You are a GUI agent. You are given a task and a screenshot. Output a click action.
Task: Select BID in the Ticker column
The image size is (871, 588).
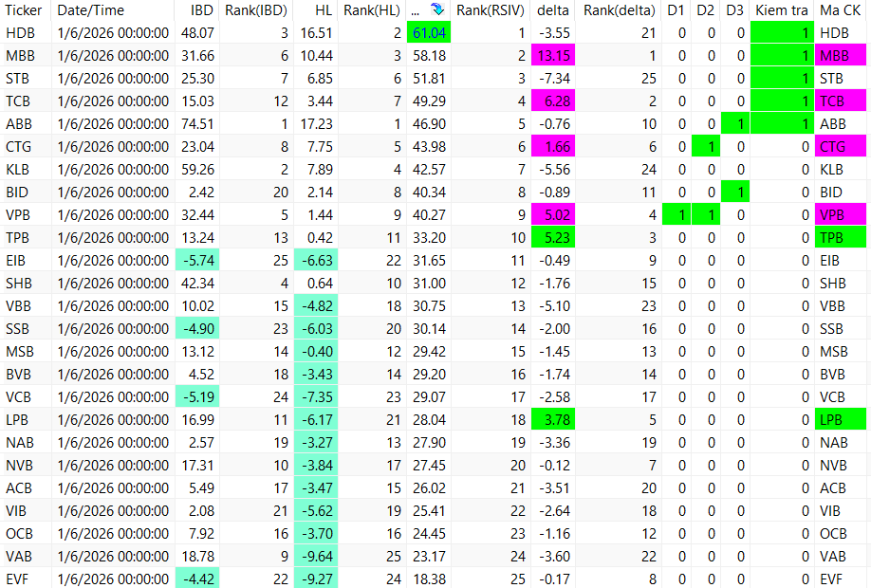pos(17,193)
